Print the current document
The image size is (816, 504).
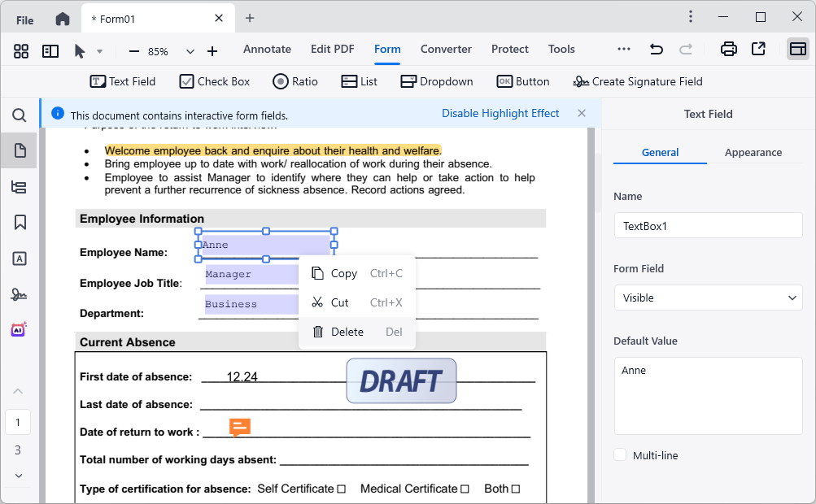728,49
